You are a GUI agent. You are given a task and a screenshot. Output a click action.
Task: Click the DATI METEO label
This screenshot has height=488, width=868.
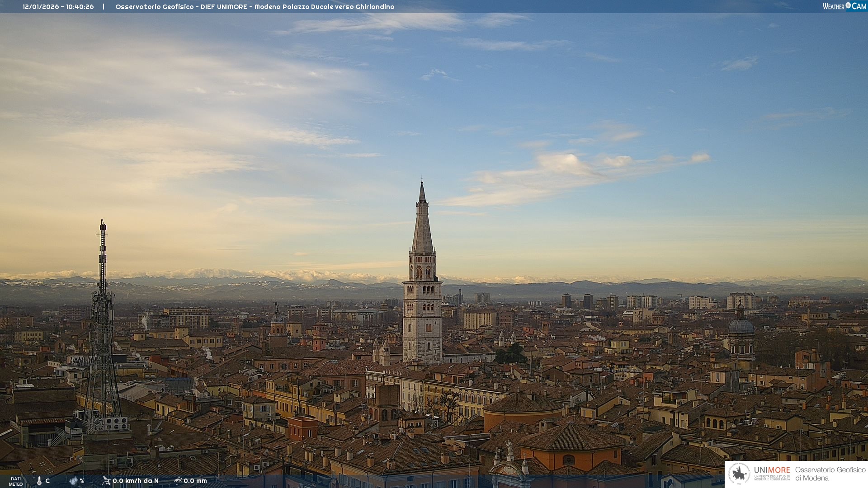tap(16, 481)
